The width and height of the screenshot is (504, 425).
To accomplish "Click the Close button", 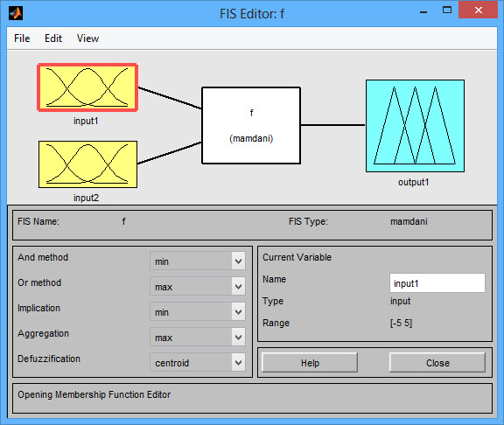I will [437, 363].
